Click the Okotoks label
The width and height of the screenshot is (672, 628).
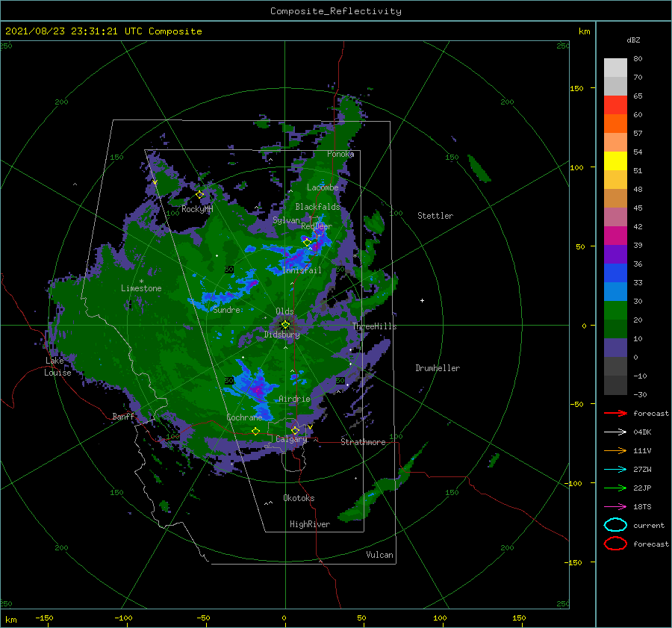(299, 498)
